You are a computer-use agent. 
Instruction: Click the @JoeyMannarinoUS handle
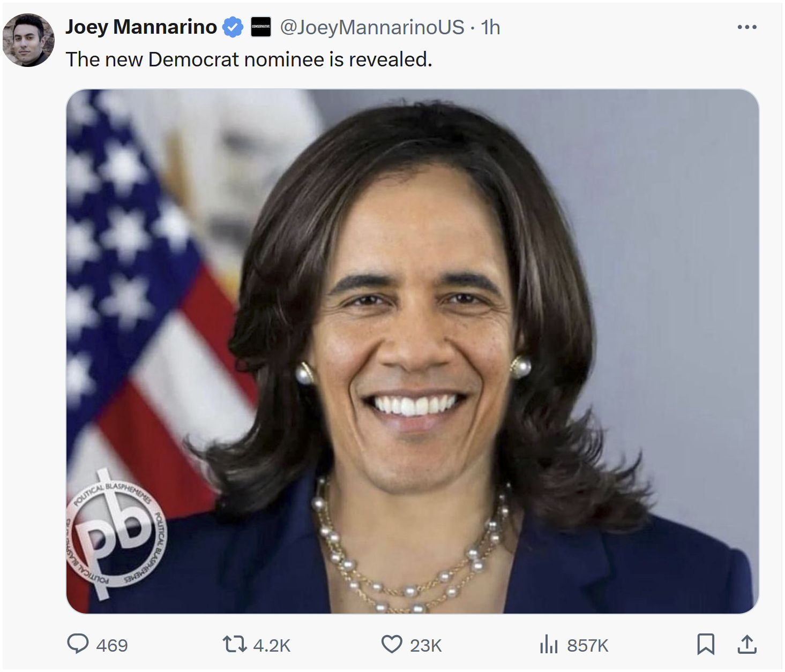pos(372,27)
